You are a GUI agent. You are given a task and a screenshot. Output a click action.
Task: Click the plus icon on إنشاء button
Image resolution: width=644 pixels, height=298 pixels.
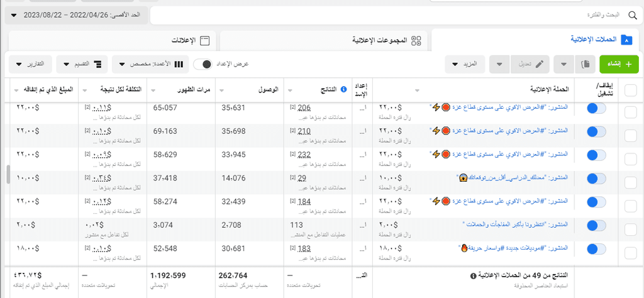tap(627, 65)
